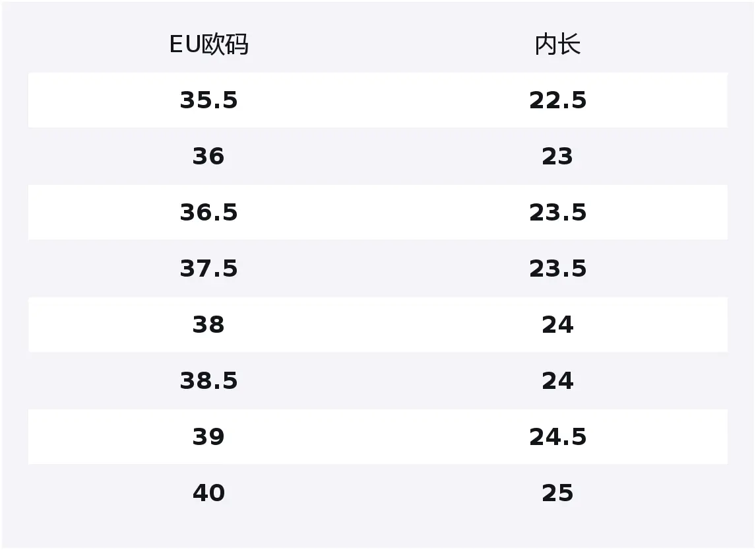The height and width of the screenshot is (550, 756).
Task: Click the 25 inner length value
Action: tap(557, 493)
